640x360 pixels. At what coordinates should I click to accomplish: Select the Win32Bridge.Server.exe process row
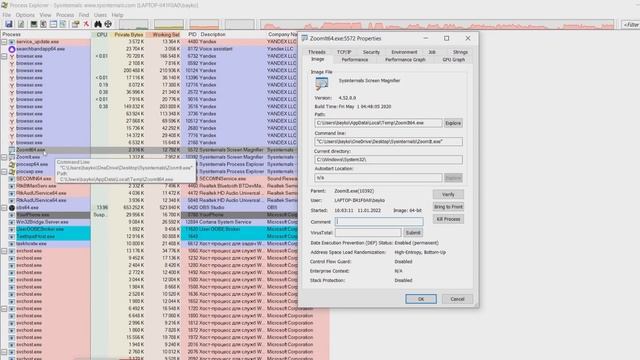click(x=149, y=222)
